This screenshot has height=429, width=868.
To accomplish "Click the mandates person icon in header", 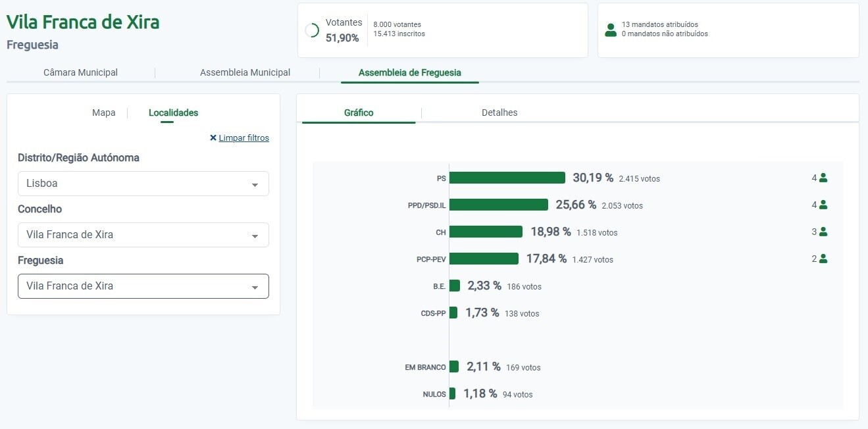I will coord(611,30).
